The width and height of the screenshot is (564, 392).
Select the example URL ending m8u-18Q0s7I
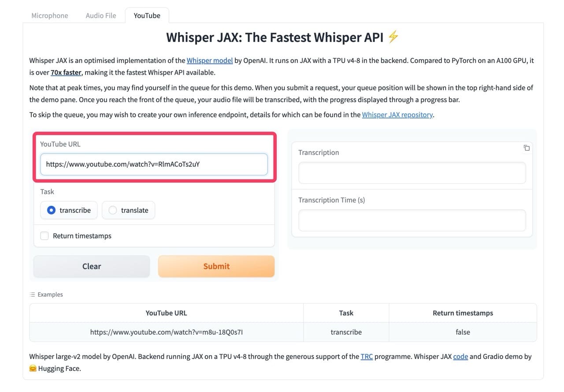click(x=167, y=332)
